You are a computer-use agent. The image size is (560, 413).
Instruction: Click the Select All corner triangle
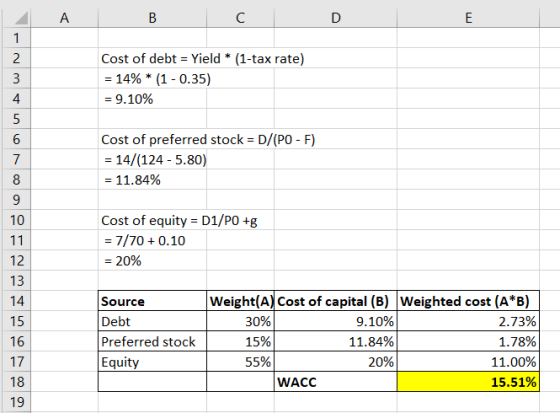pos(21,18)
